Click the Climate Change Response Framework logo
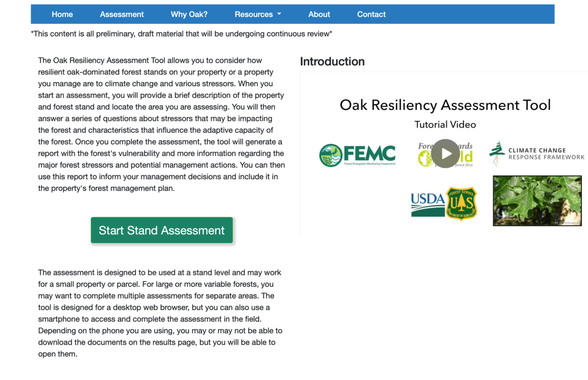The height and width of the screenshot is (380, 588). coord(537,153)
